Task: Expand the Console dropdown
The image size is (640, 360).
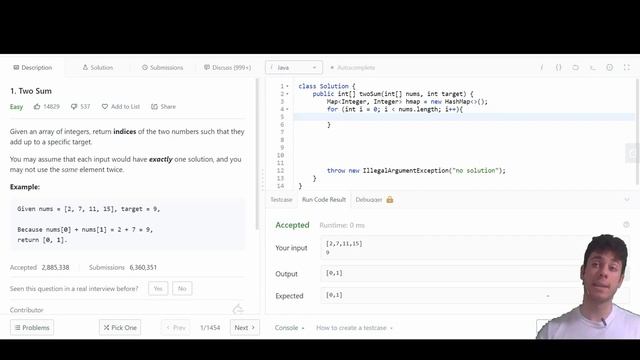Action: (289, 328)
